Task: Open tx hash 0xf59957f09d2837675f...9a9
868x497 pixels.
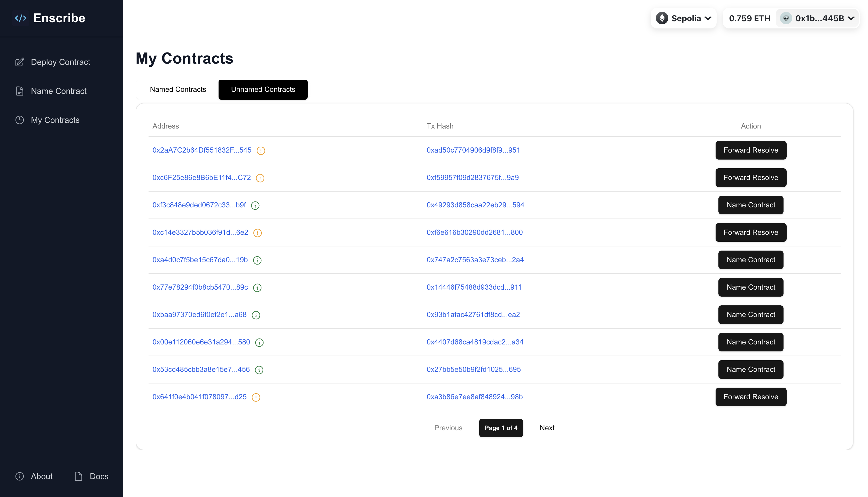Action: (x=472, y=177)
